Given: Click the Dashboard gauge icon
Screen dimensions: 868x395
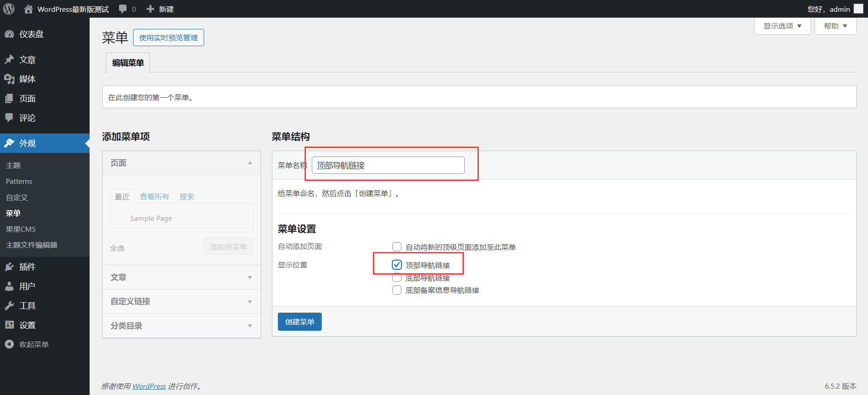Looking at the screenshot, I should pos(10,34).
